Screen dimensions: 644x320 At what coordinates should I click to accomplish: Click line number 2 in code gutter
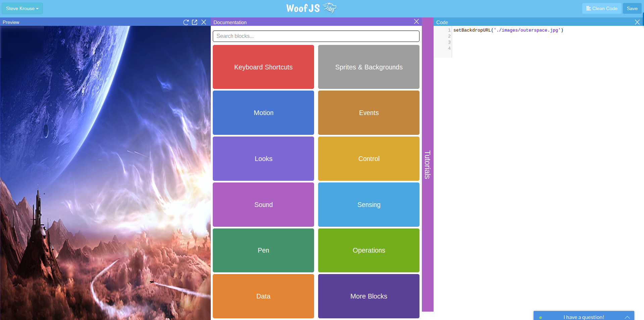click(449, 36)
